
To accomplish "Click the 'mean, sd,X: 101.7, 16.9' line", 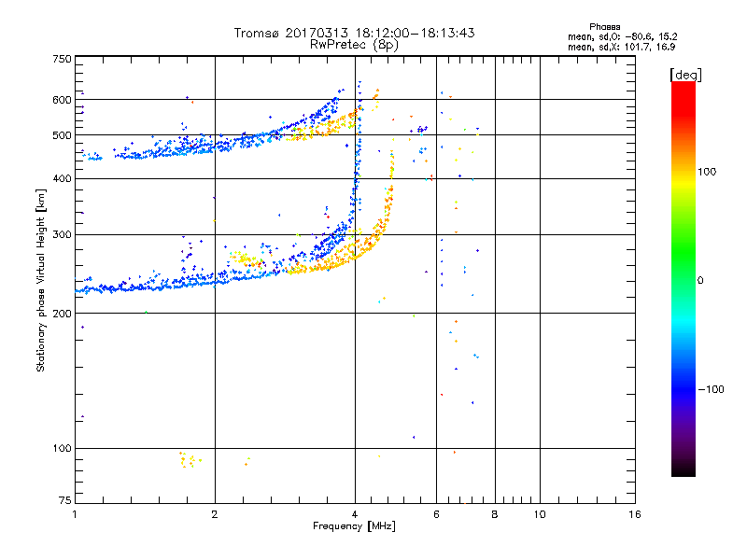I will 621,47.
